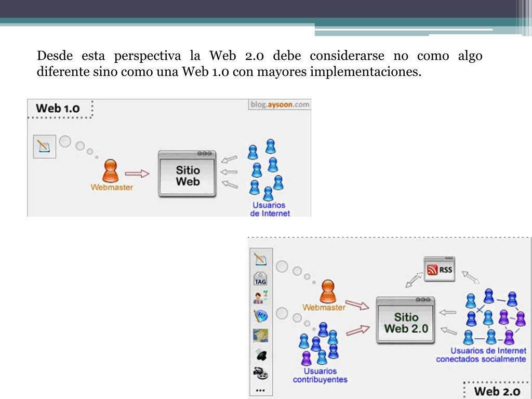Image resolution: width=532 pixels, height=399 pixels.
Task: Click the 'Web 2.0' title label
Action: (497, 391)
